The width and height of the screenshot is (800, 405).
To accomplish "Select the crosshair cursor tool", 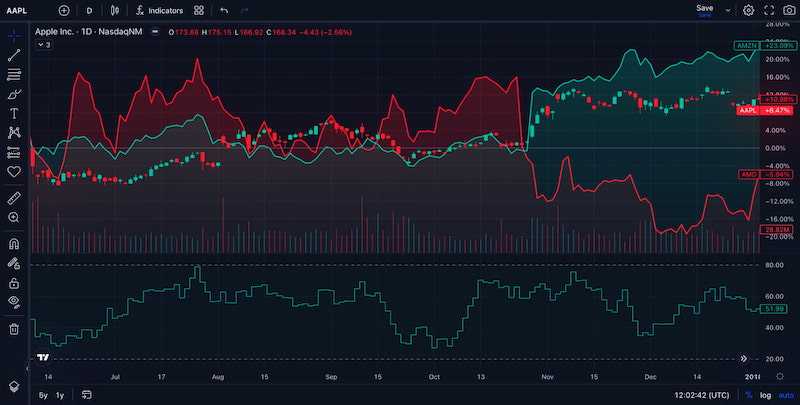I will click(x=14, y=35).
